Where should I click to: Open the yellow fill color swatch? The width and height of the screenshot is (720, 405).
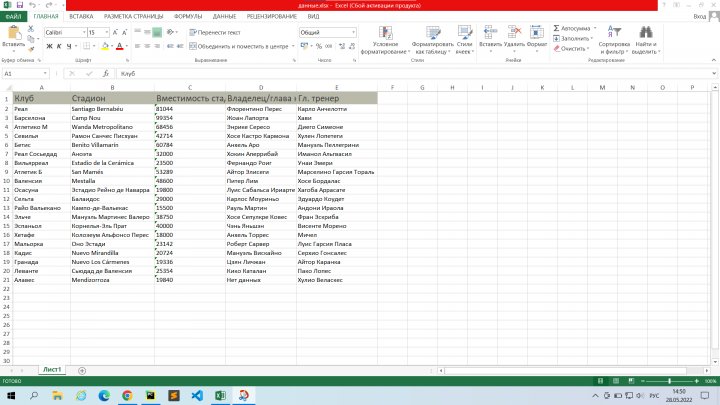[105, 46]
